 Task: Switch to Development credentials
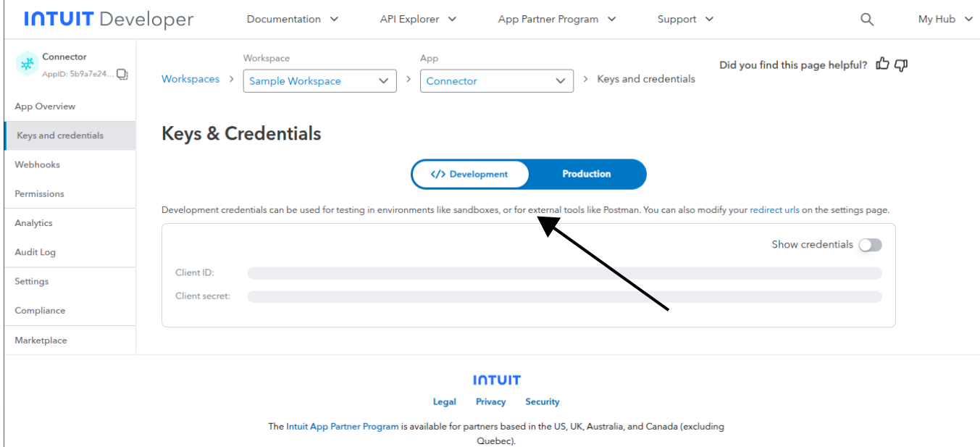pos(470,174)
